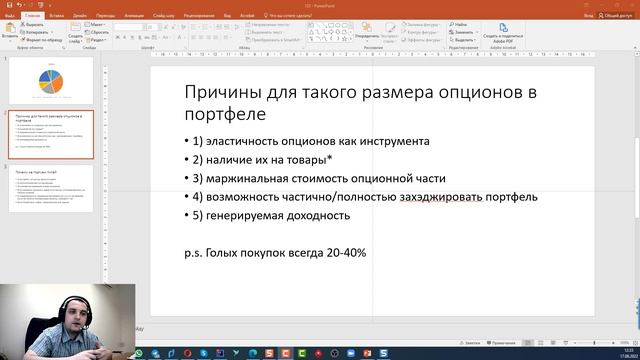Toggle underline formatting
Screen dimensions: 640x360
tap(132, 38)
